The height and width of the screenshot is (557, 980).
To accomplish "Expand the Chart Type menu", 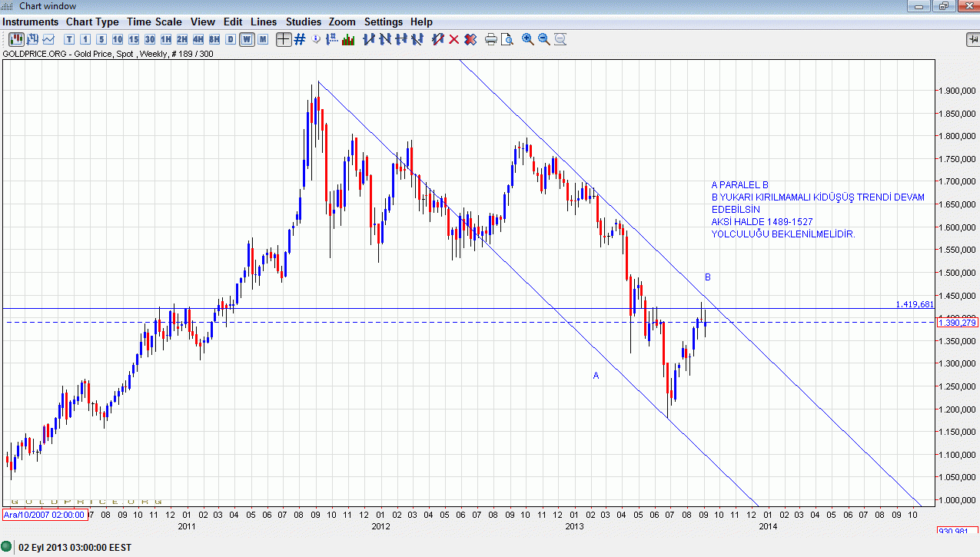I will tap(92, 22).
